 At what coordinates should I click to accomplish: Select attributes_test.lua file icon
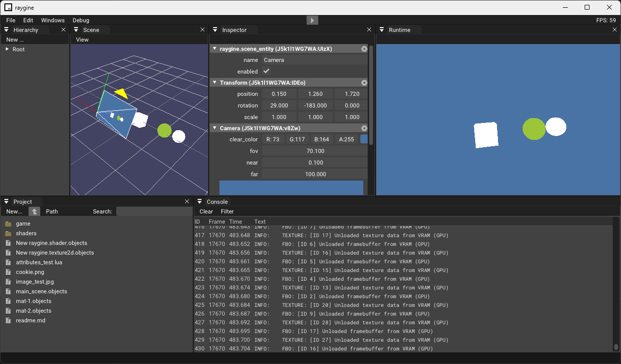pyautogui.click(x=8, y=262)
